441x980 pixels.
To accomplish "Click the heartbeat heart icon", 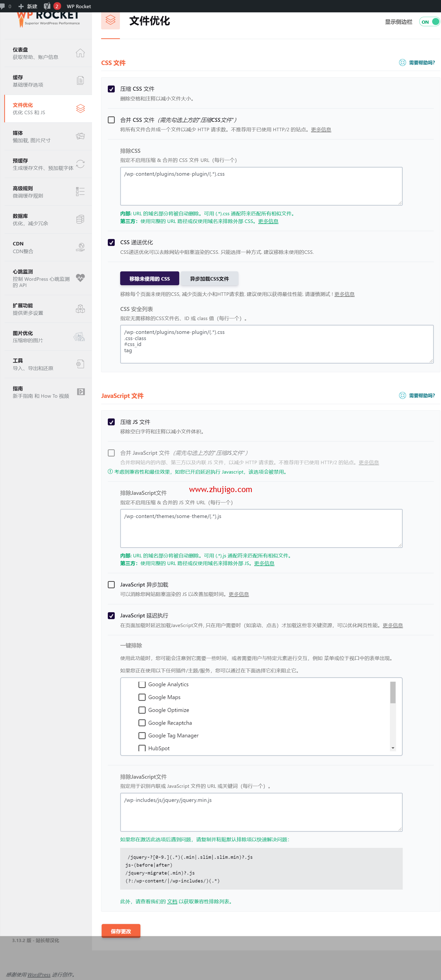I will click(80, 278).
